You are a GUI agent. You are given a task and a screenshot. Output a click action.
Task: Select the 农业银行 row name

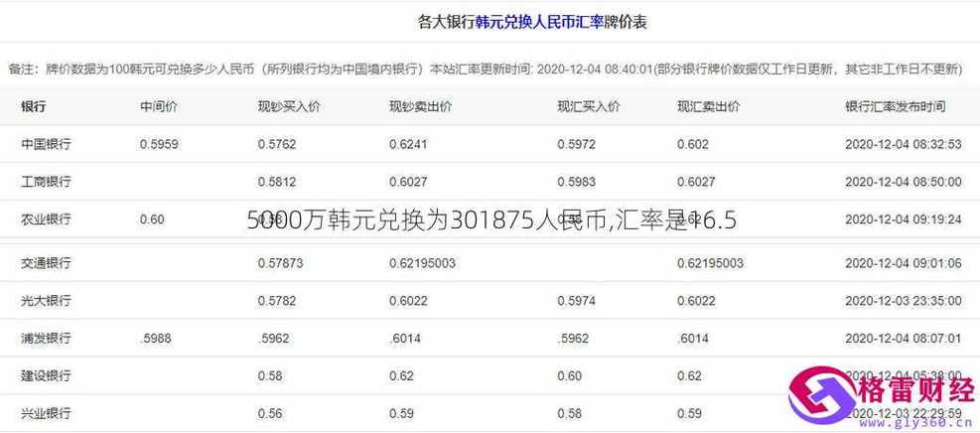click(x=47, y=219)
